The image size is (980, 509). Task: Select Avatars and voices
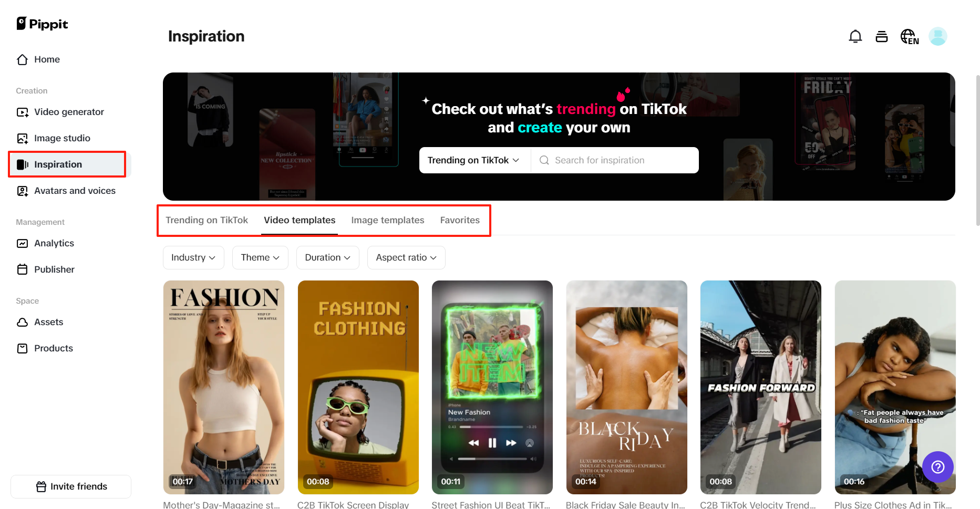click(75, 191)
